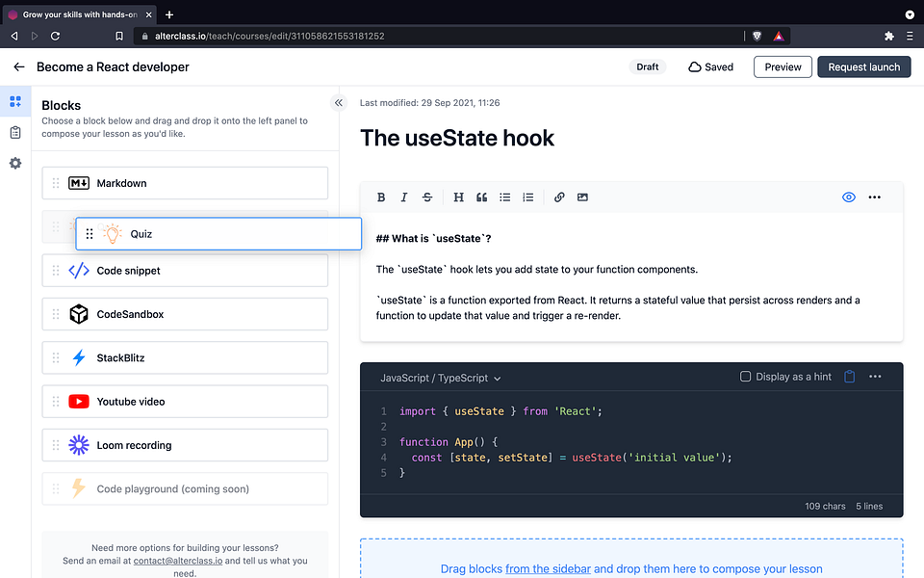Open Brave Shields lion icon

click(x=757, y=36)
